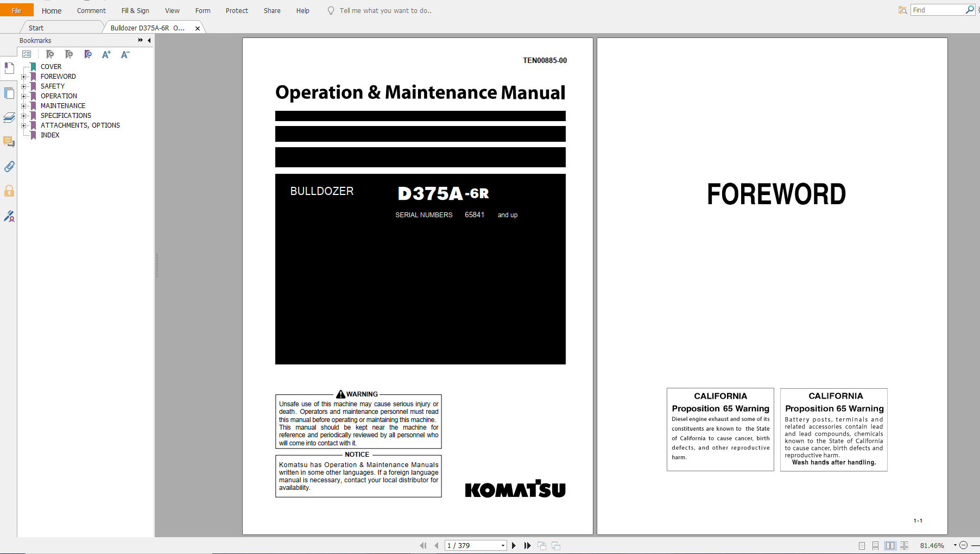Decrease bookmark font size with A-
This screenshot has width=980, height=554.
(x=125, y=54)
